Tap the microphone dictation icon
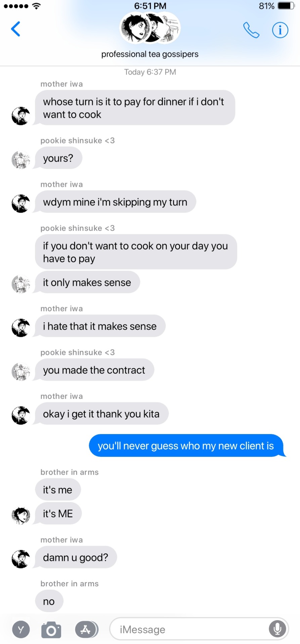This screenshot has height=644, width=300. 277,629
